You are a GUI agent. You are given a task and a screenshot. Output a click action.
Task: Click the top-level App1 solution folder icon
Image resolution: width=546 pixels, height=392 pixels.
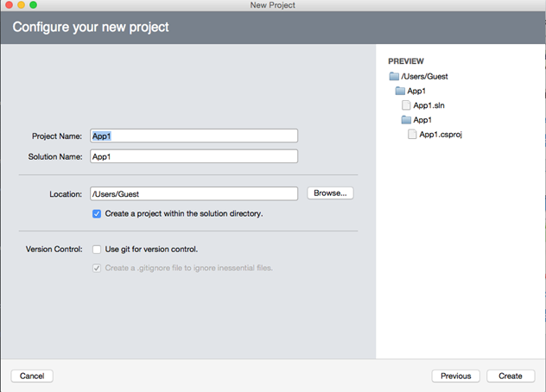400,91
